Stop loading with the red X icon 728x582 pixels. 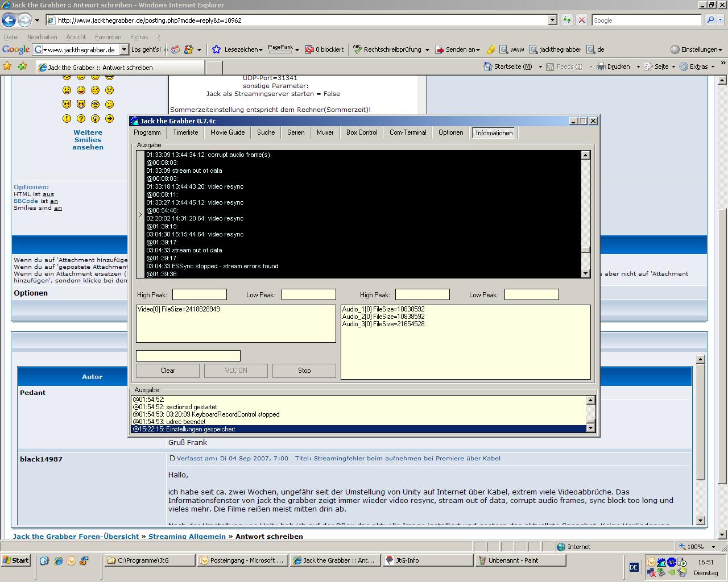point(581,20)
